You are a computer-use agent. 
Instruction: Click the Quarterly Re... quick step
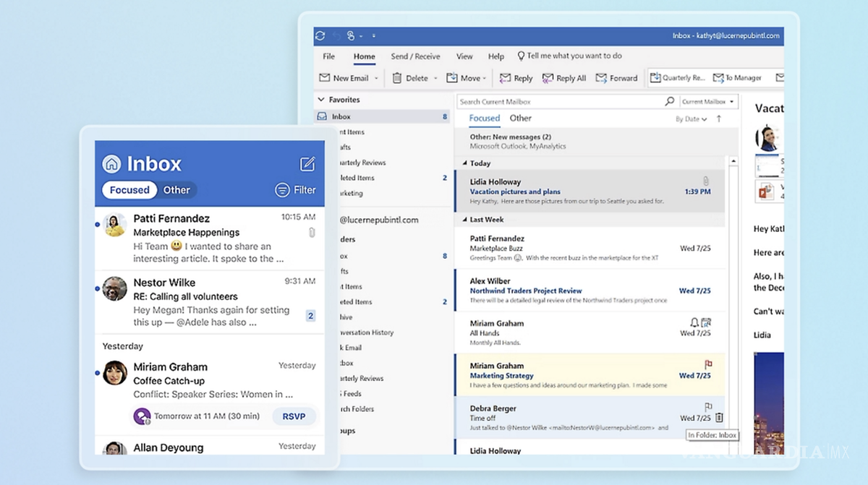click(x=677, y=77)
